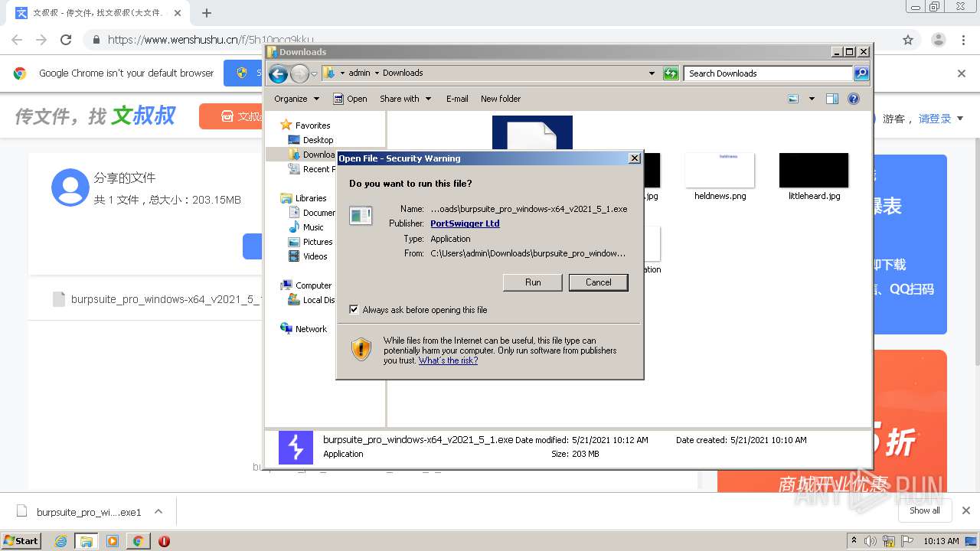Reload the Chrome page
The image size is (980, 551).
[x=66, y=40]
